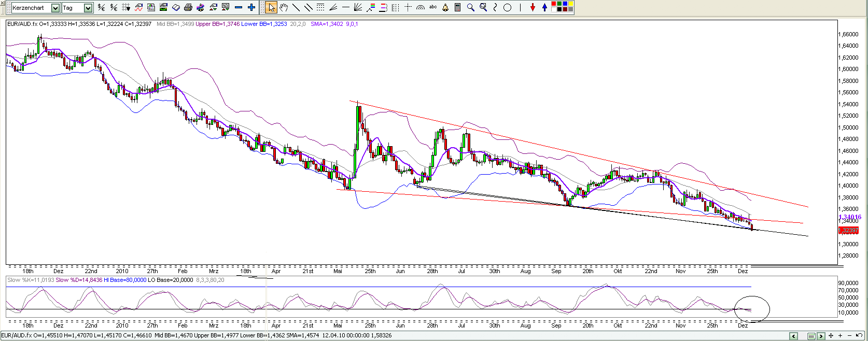Click the horizontal scrollbar thumb
This screenshot has height=341, width=868.
[x=811, y=336]
